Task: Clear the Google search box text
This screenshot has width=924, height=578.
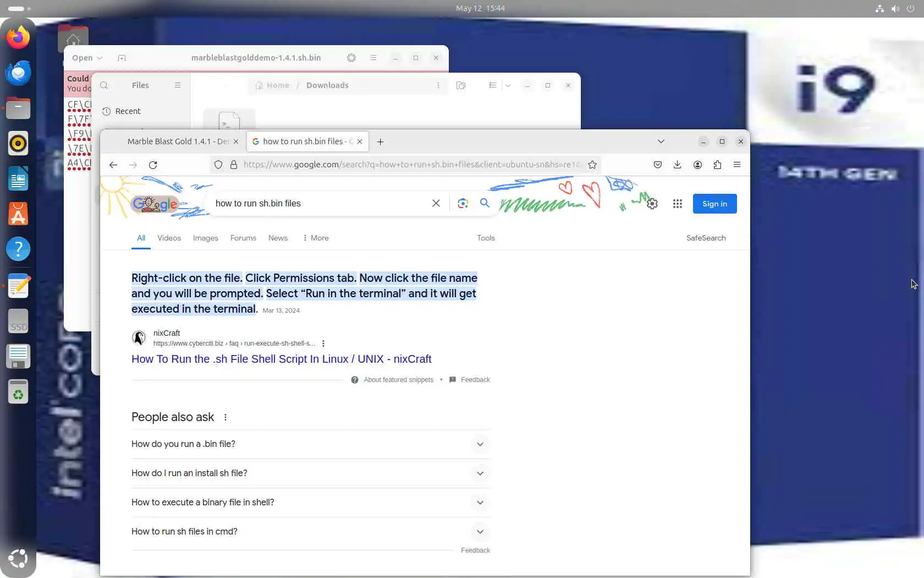Action: [436, 203]
